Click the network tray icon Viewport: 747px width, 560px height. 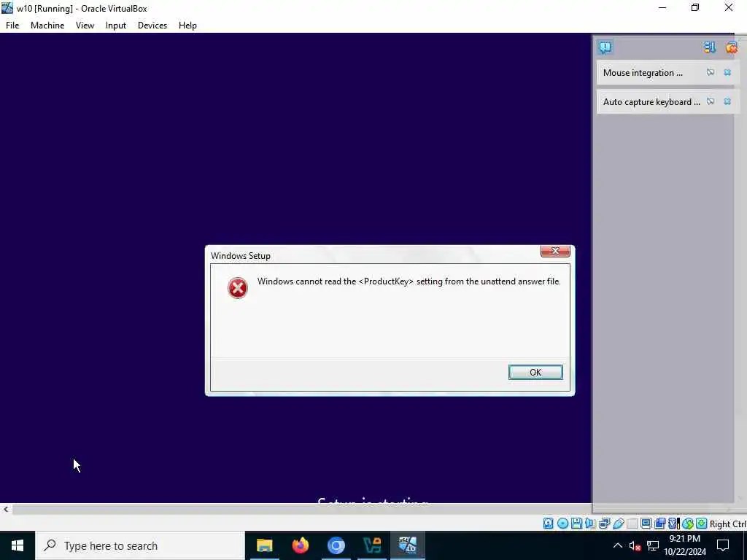click(x=653, y=545)
